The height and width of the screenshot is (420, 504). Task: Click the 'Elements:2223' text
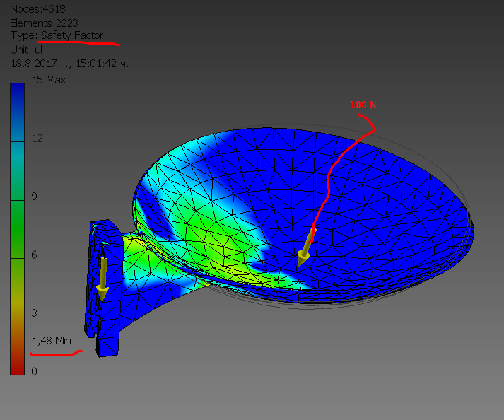[x=44, y=23]
